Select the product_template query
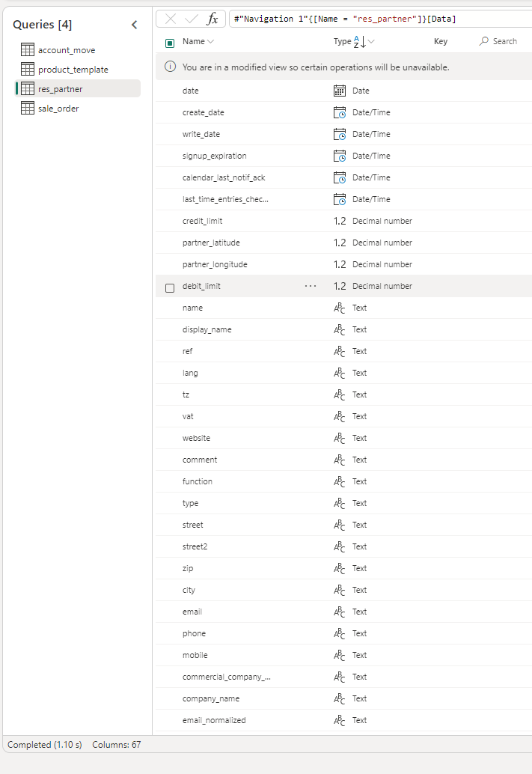The width and height of the screenshot is (532, 774). point(78,69)
